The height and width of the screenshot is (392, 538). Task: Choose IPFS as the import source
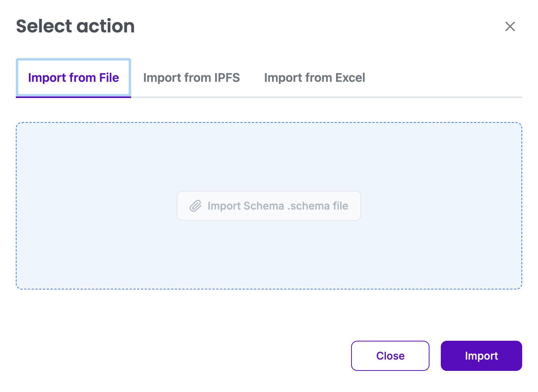coord(191,78)
